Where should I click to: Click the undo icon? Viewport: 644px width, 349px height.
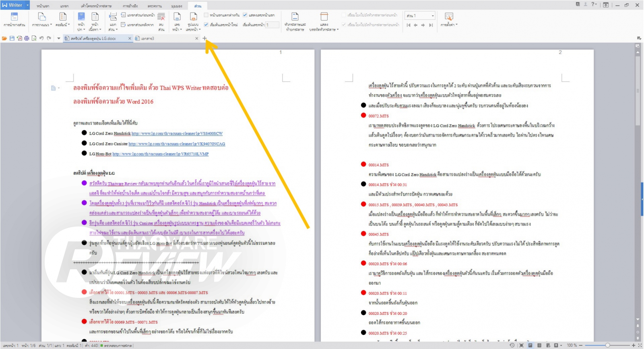tap(41, 38)
